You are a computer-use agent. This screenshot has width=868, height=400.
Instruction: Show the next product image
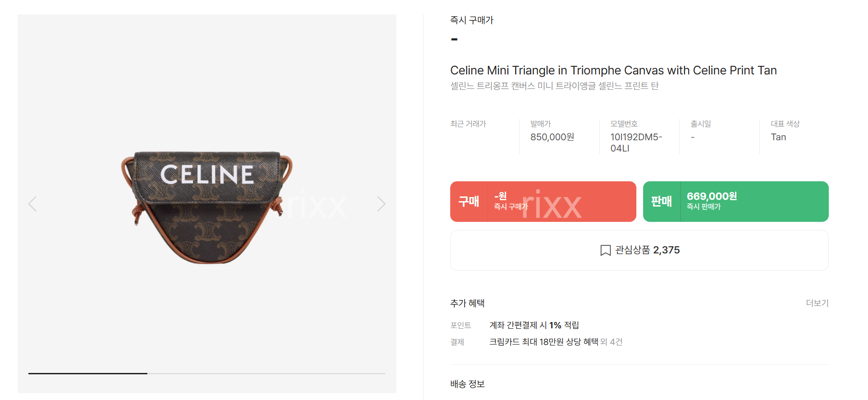pos(381,204)
